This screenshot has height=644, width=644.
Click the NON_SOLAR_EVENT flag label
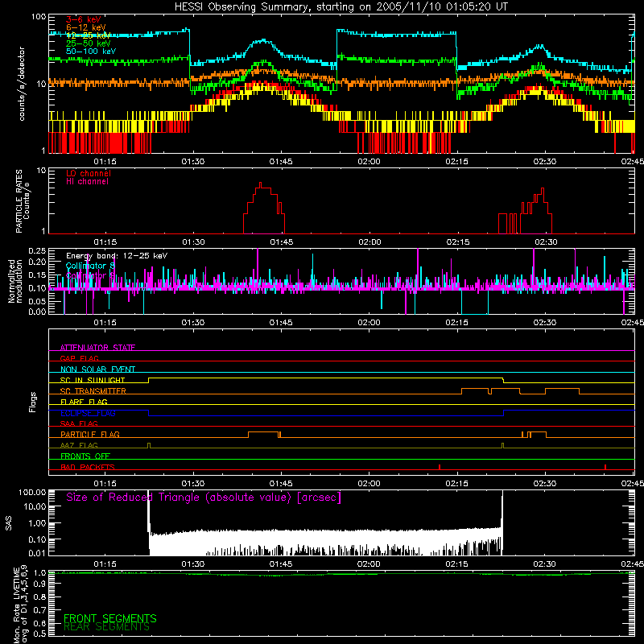pos(97,369)
